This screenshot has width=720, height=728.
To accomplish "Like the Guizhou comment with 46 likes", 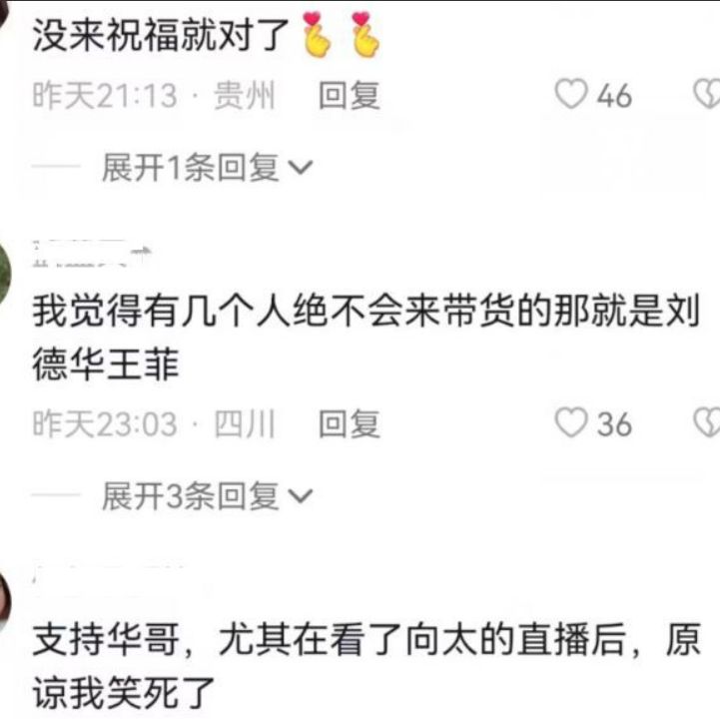I will pyautogui.click(x=571, y=95).
